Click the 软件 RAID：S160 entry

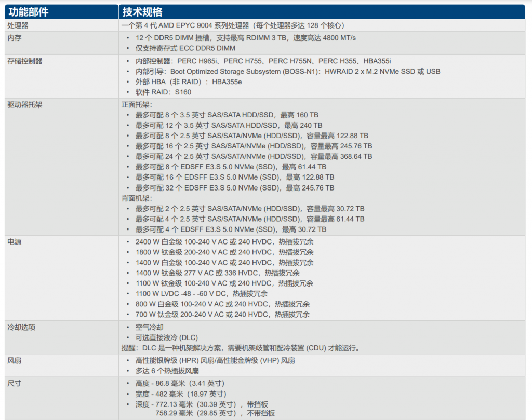163,92
